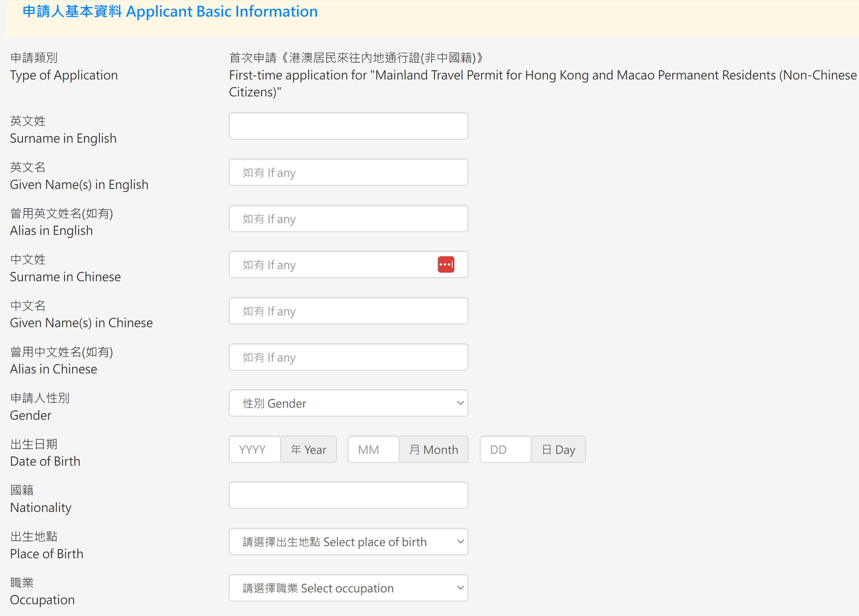Viewport: 859px width, 616px height.
Task: Click the Occupation label
Action: coord(42,591)
